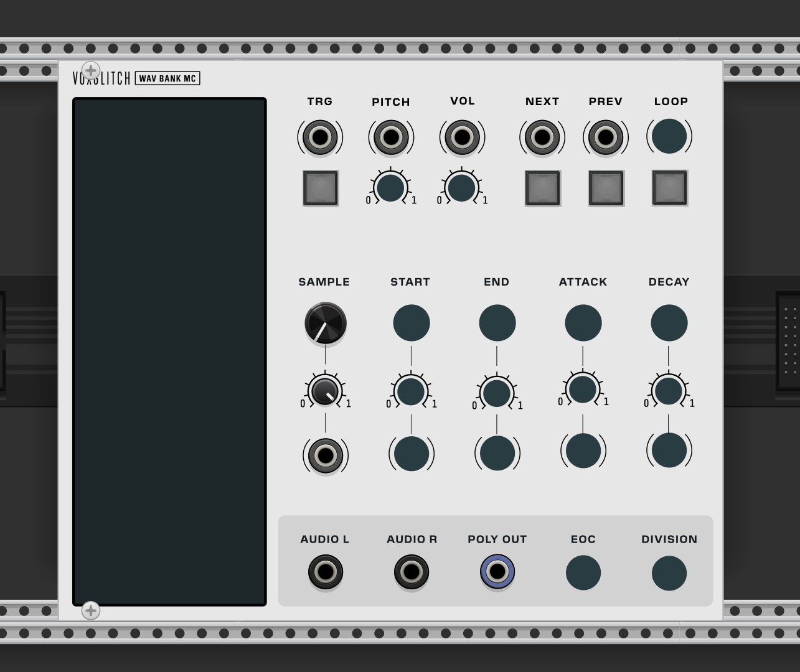Click the TRG input jack
The height and width of the screenshot is (672, 800).
coord(320,137)
